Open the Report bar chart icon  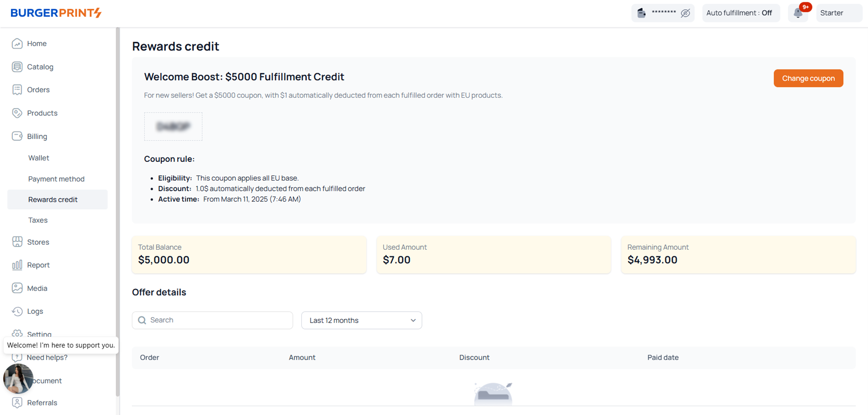tap(17, 265)
